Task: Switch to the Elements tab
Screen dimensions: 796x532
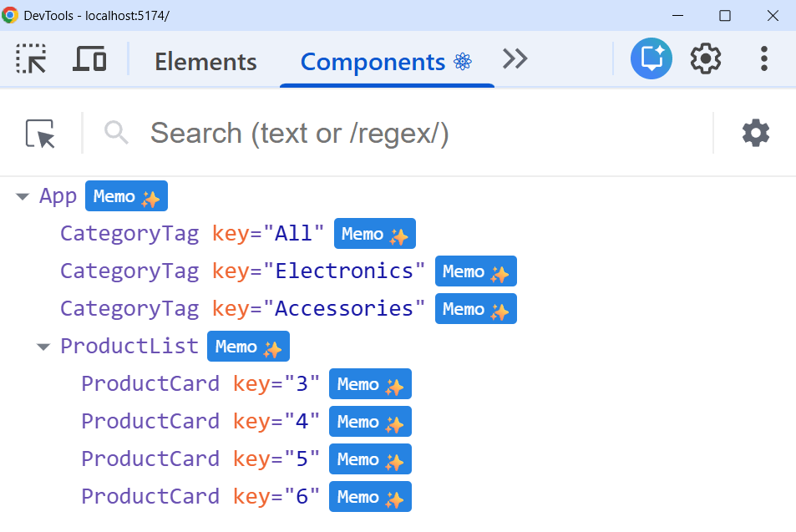Action: click(205, 61)
